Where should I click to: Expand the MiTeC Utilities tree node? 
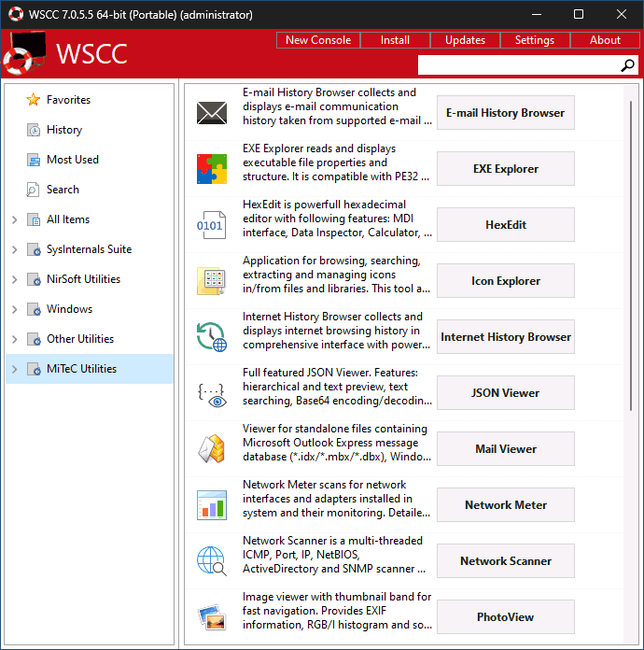(x=15, y=369)
